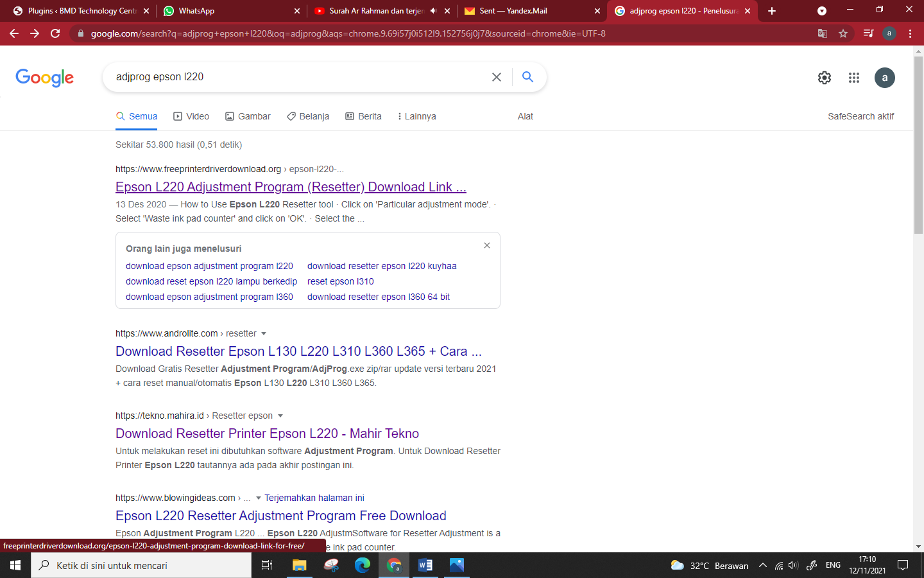This screenshot has width=924, height=578.
Task: Open the notification center icon
Action: click(x=903, y=565)
